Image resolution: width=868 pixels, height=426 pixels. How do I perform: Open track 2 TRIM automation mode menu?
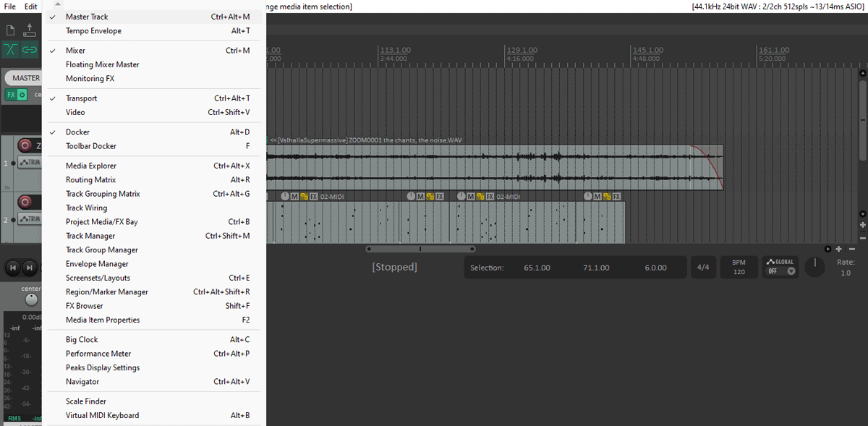pyautogui.click(x=30, y=219)
